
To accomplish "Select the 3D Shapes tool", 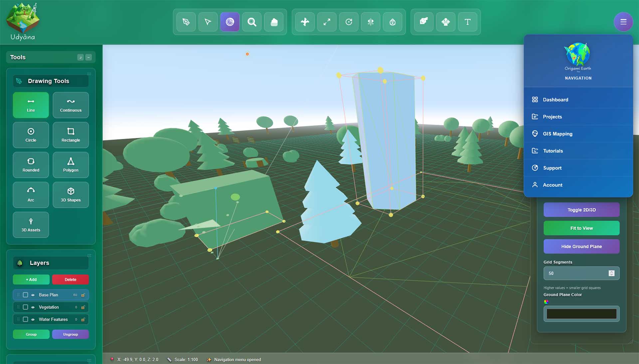I will (x=71, y=195).
